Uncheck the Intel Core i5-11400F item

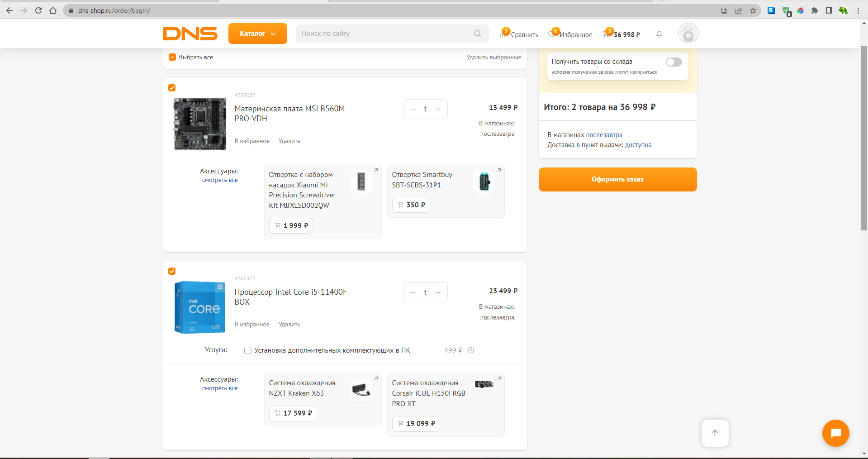(x=172, y=271)
